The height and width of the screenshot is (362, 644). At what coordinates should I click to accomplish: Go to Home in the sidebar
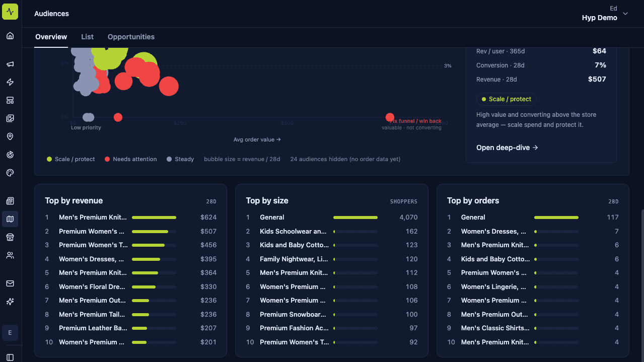[10, 36]
